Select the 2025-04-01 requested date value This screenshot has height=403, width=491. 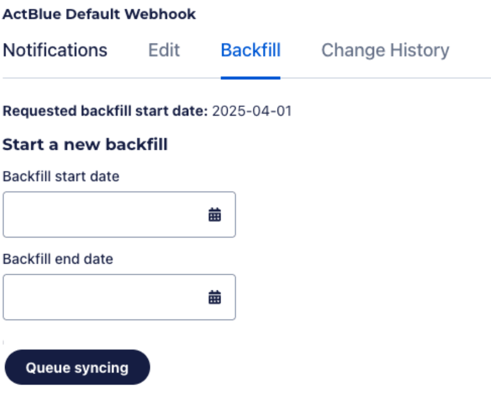[x=252, y=111]
